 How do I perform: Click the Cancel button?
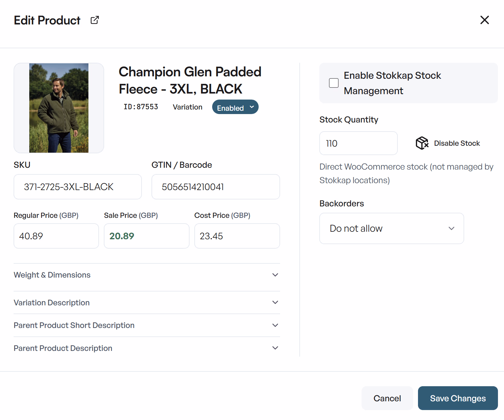(x=387, y=398)
